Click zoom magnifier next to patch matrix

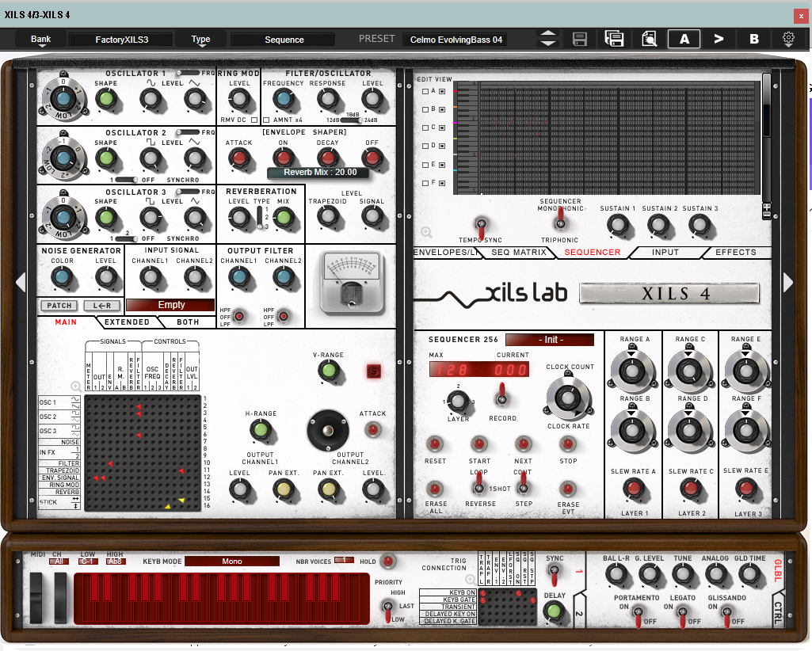pos(75,386)
